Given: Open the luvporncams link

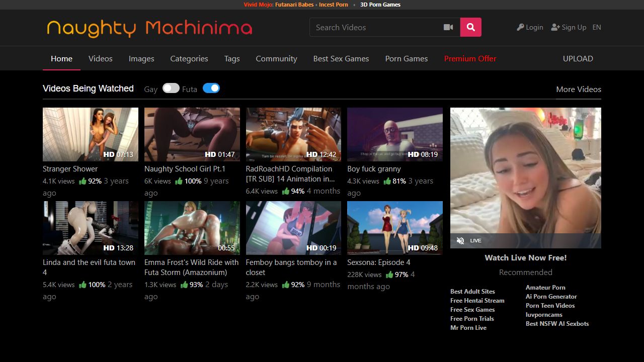Looking at the screenshot, I should pos(544,315).
